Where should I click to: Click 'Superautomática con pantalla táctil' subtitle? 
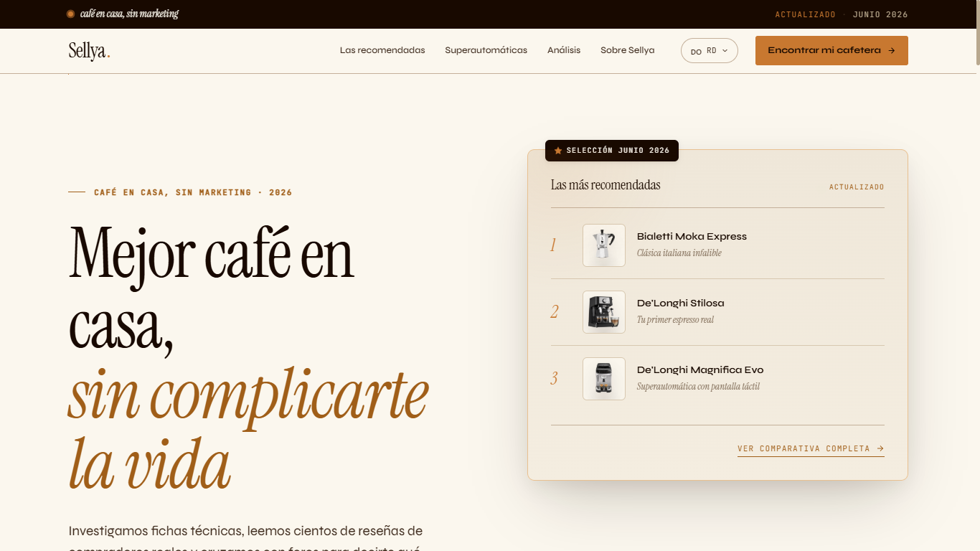coord(698,387)
